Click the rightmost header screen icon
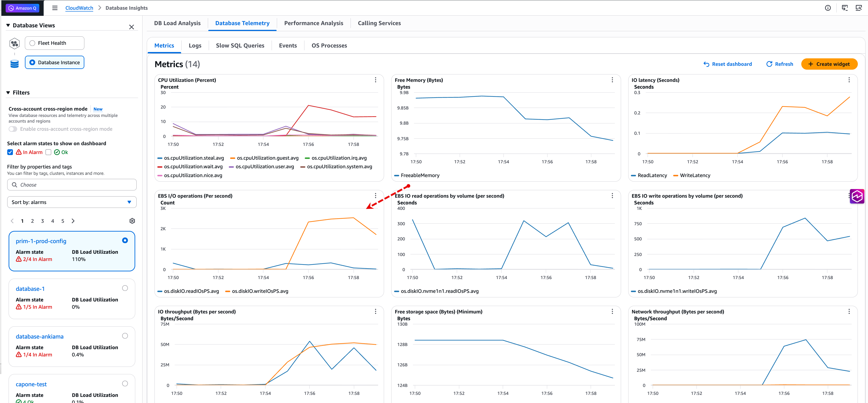Image resolution: width=868 pixels, height=403 pixels. pos(858,8)
